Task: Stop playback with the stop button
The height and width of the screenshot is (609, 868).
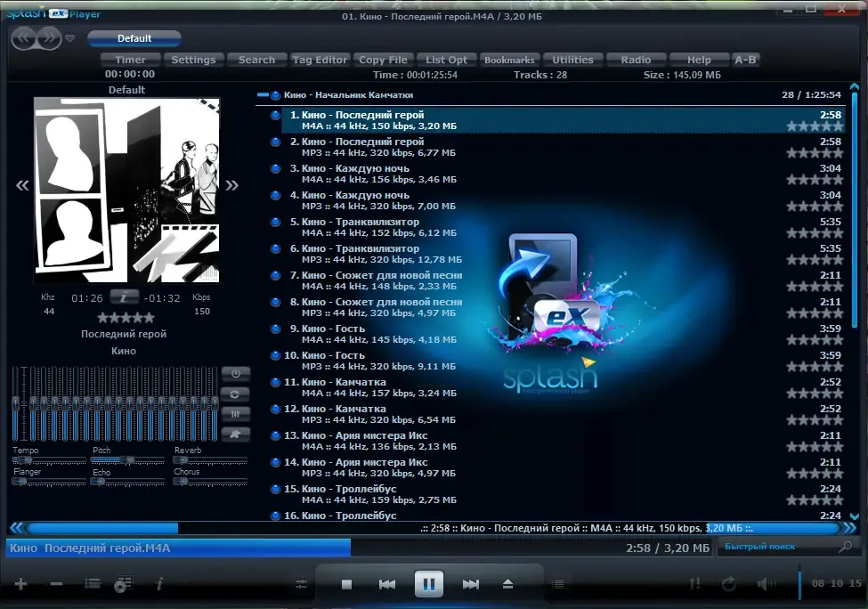Action: [346, 584]
